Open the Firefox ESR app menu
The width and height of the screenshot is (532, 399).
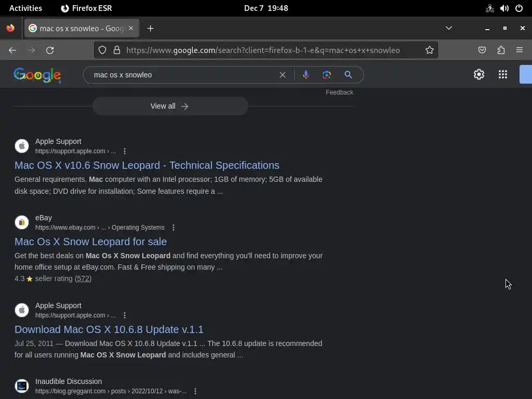tap(86, 8)
